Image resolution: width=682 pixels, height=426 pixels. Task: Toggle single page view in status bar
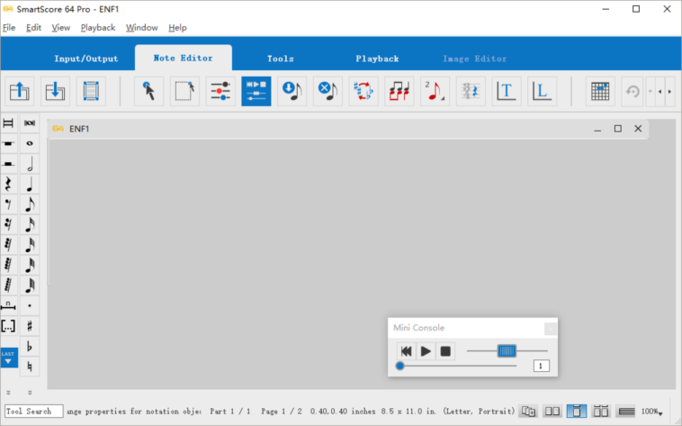pos(577,411)
